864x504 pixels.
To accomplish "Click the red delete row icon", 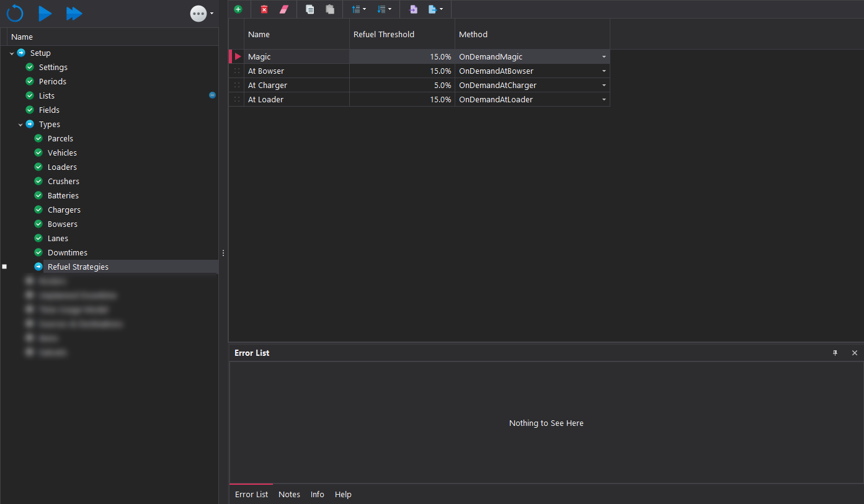I will tap(264, 9).
